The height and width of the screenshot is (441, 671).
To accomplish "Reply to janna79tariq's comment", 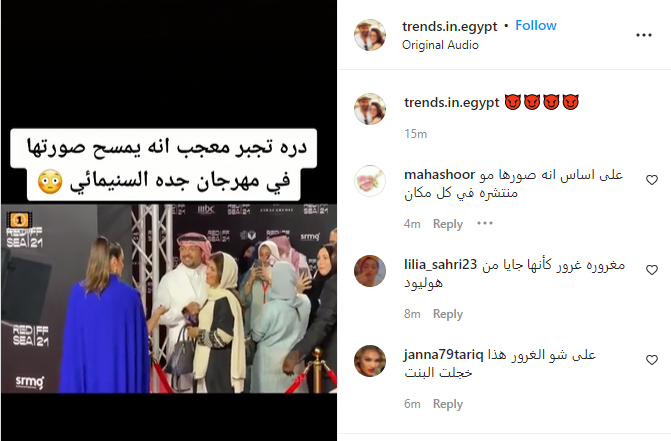I will (x=448, y=404).
